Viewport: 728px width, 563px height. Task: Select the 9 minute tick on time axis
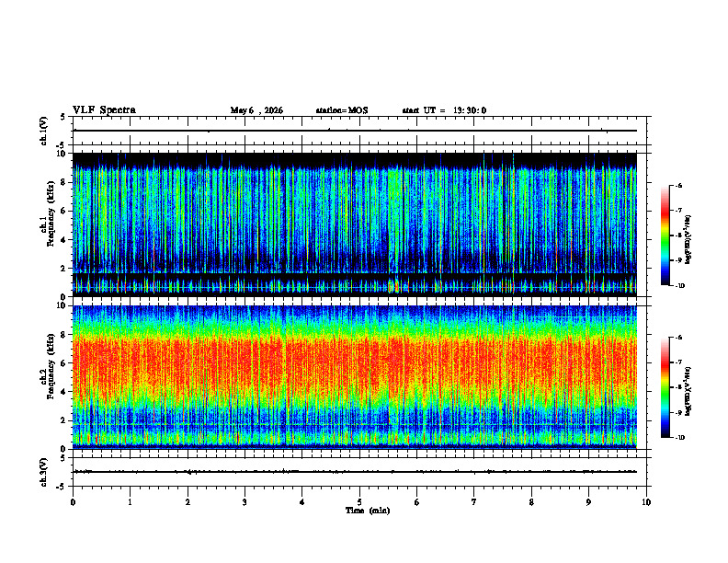588,502
